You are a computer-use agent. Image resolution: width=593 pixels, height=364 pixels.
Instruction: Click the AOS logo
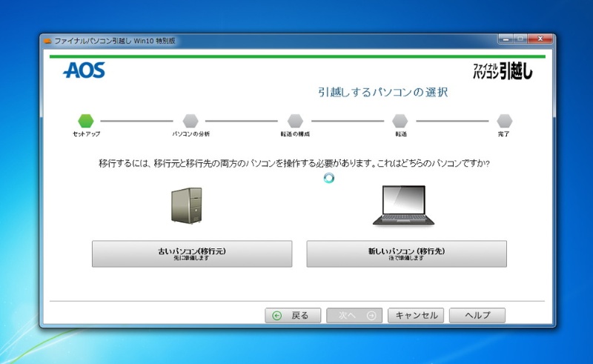point(84,70)
